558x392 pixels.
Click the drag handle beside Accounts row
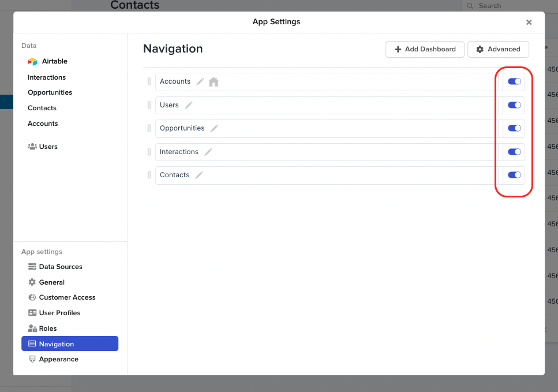click(x=149, y=81)
